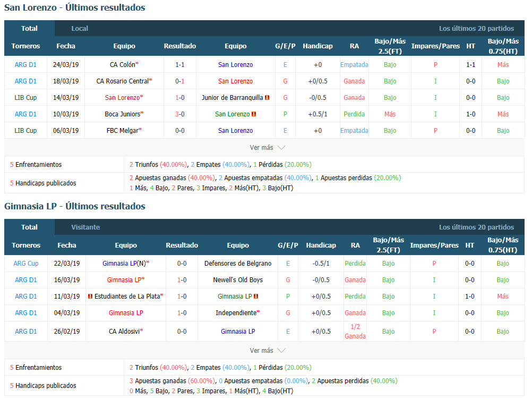Click the red card icon beside San Lorenzo in Boca Juniors row

click(x=254, y=114)
